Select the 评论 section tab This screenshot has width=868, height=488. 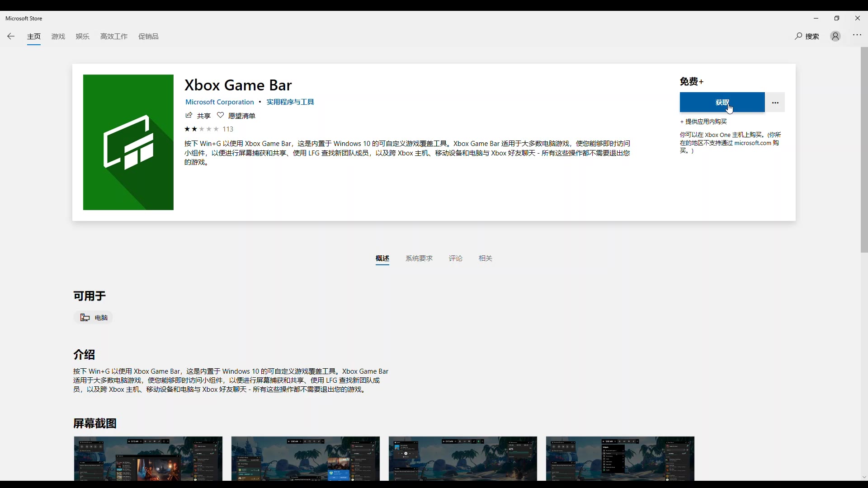tap(456, 258)
